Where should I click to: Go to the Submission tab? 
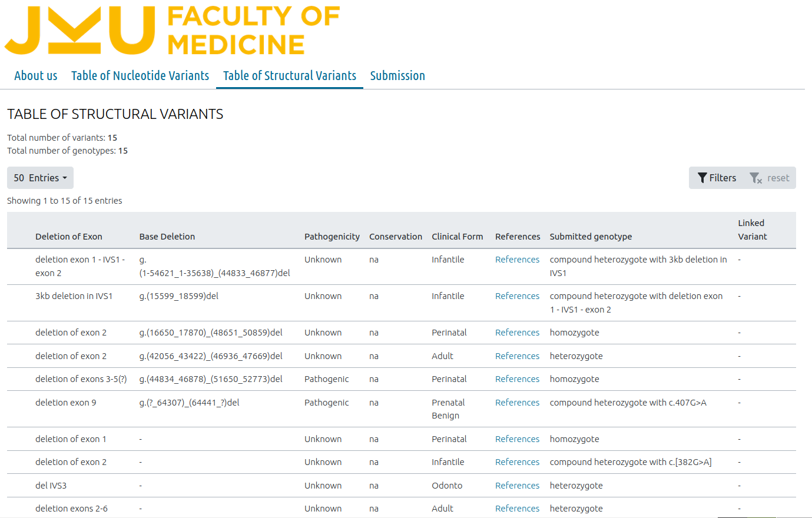click(397, 76)
